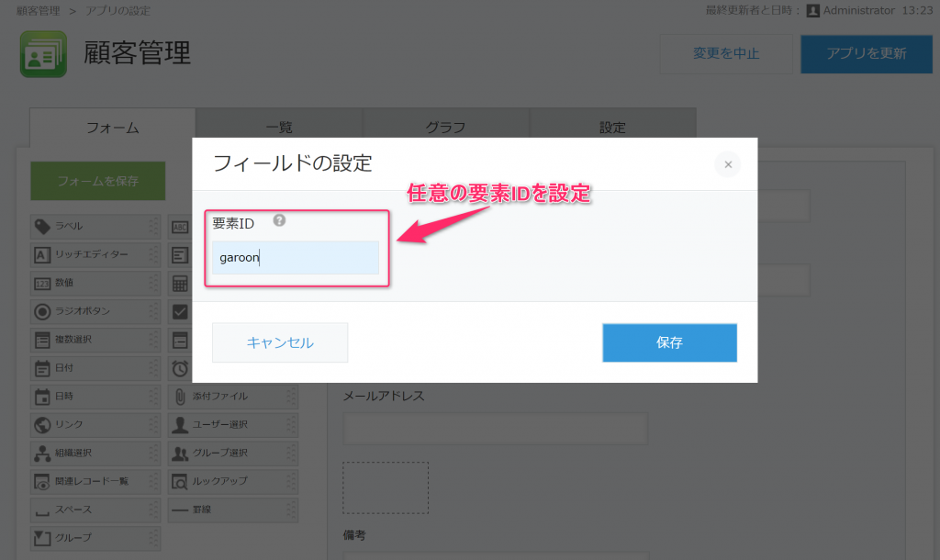
Task: Click the 備考 field label on form
Action: 354,535
